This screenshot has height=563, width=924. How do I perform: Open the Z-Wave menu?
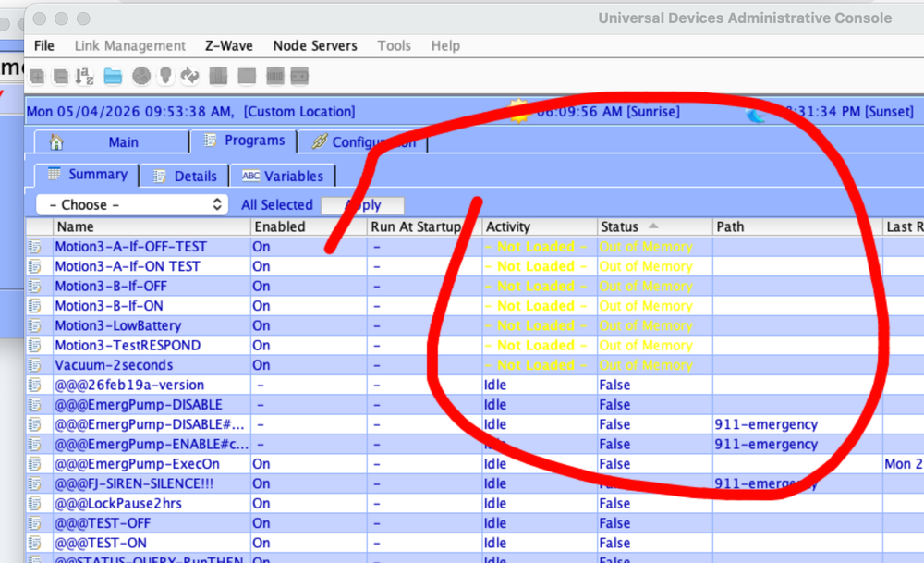click(228, 46)
